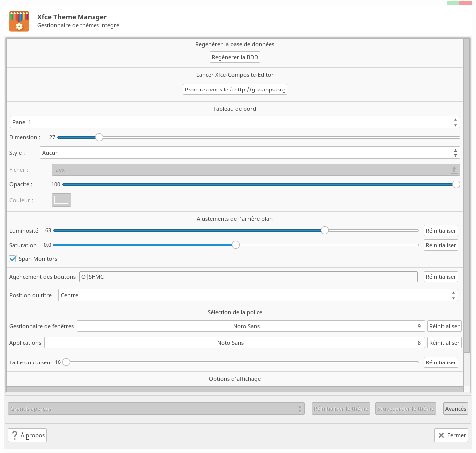This screenshot has width=476, height=453.
Task: Click the Saturation slider handle
Action: click(236, 245)
